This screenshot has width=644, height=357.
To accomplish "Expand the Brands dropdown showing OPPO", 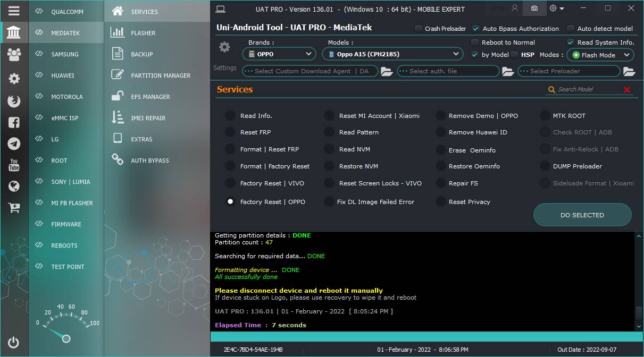I will click(279, 54).
